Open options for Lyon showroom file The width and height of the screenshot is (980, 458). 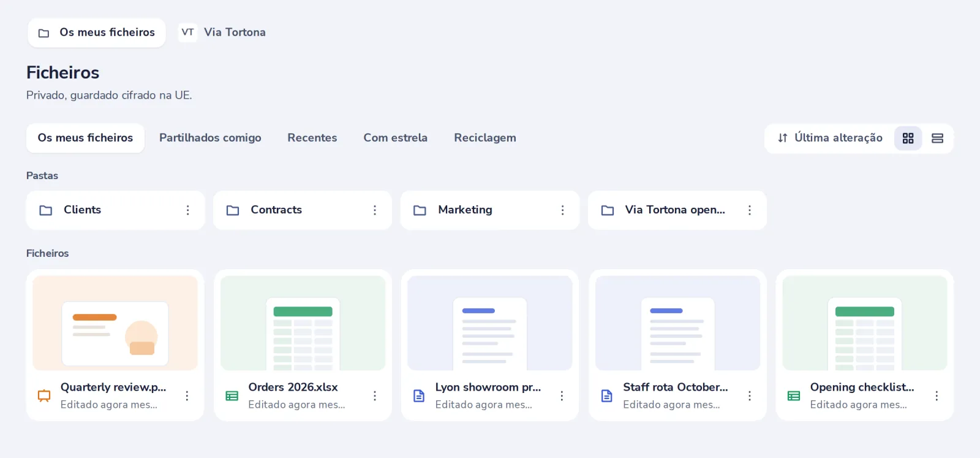tap(562, 396)
